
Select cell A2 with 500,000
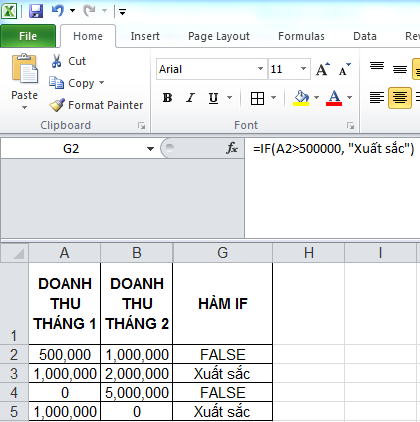(x=65, y=354)
